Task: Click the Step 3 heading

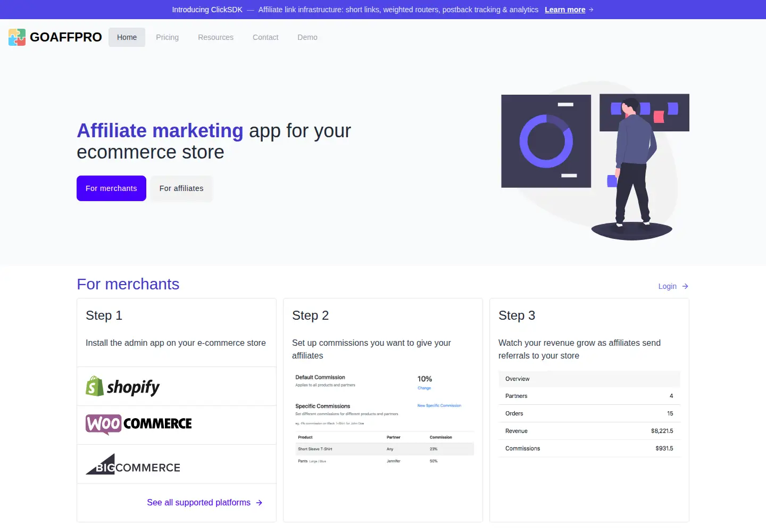Action: (517, 315)
